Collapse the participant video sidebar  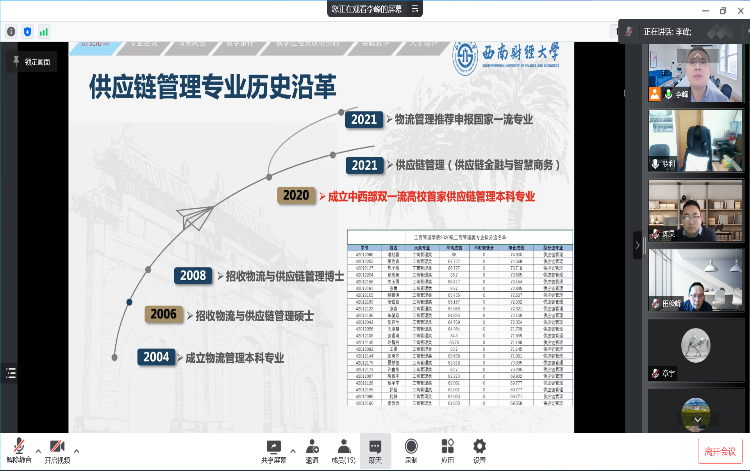[x=638, y=244]
